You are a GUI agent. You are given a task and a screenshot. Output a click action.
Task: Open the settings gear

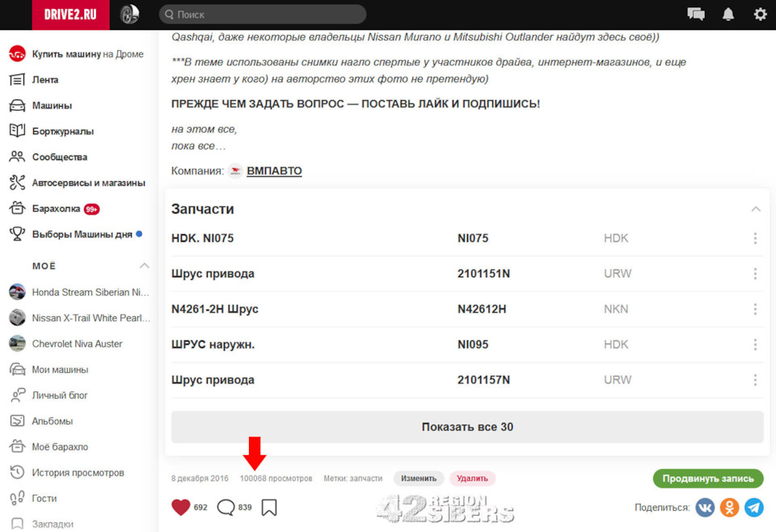760,15
